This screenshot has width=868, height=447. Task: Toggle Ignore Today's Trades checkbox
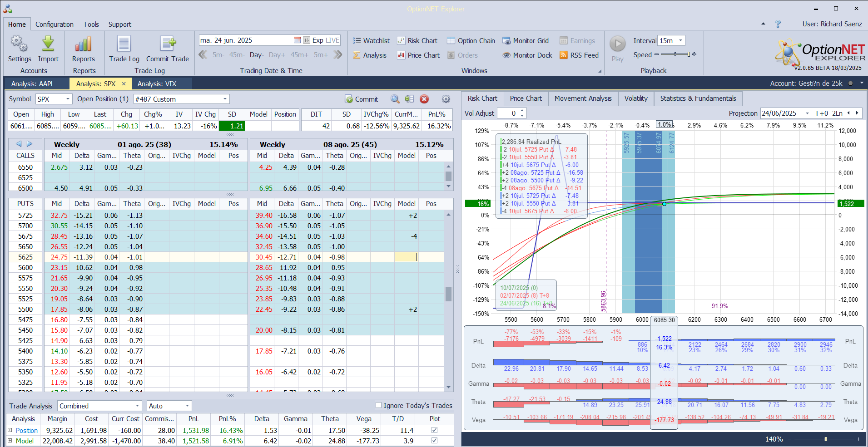[x=378, y=405]
